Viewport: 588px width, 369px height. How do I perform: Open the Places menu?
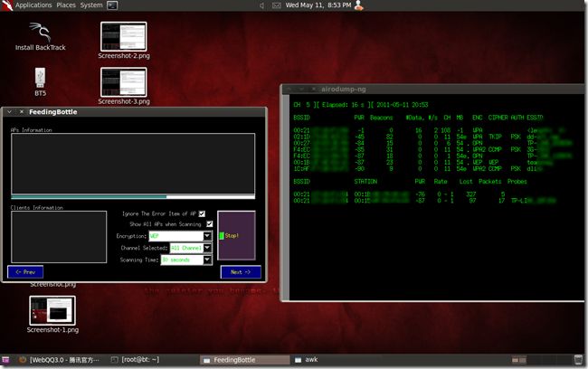[x=66, y=5]
